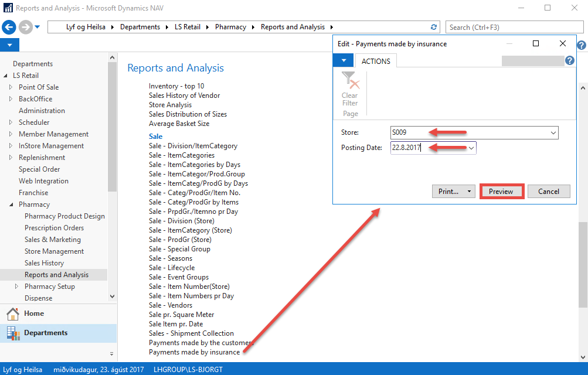Click the Home icon in navigation pane
This screenshot has width=588, height=375.
(13, 313)
